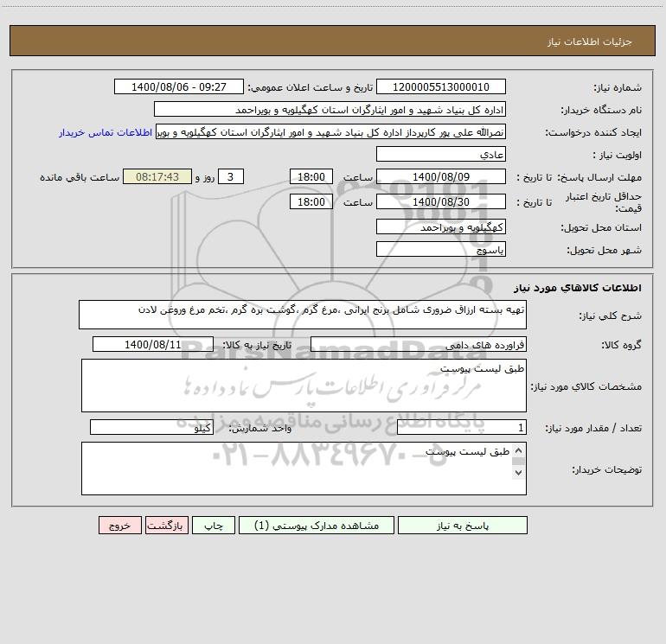Click the واحد شمارش field کیلو
The image size is (666, 644).
click(151, 428)
